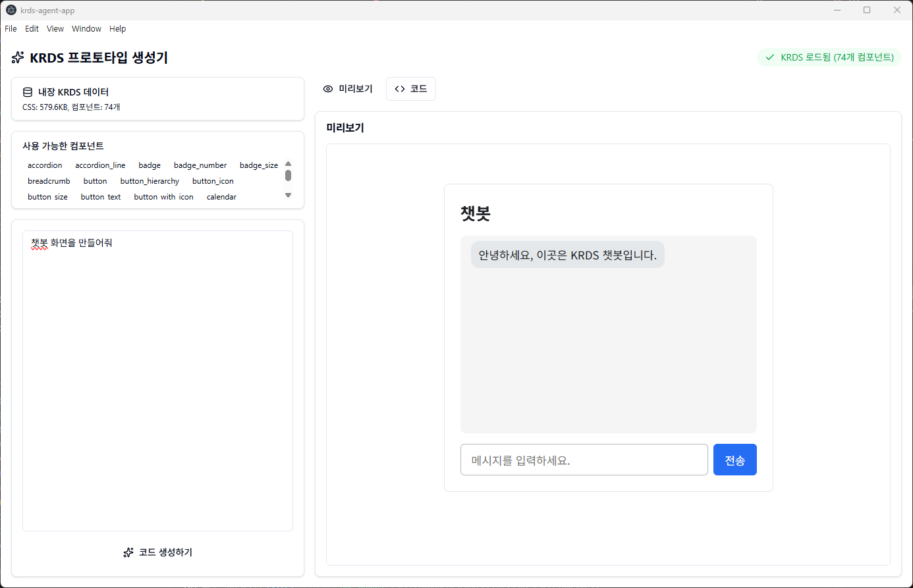Open the View menu
Image resolution: width=913 pixels, height=588 pixels.
pyautogui.click(x=55, y=29)
